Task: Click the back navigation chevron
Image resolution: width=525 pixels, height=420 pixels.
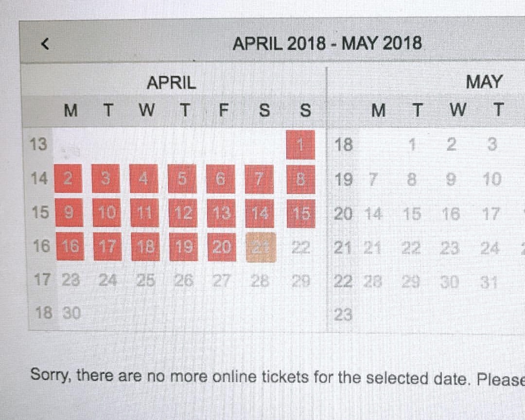Action: (45, 44)
